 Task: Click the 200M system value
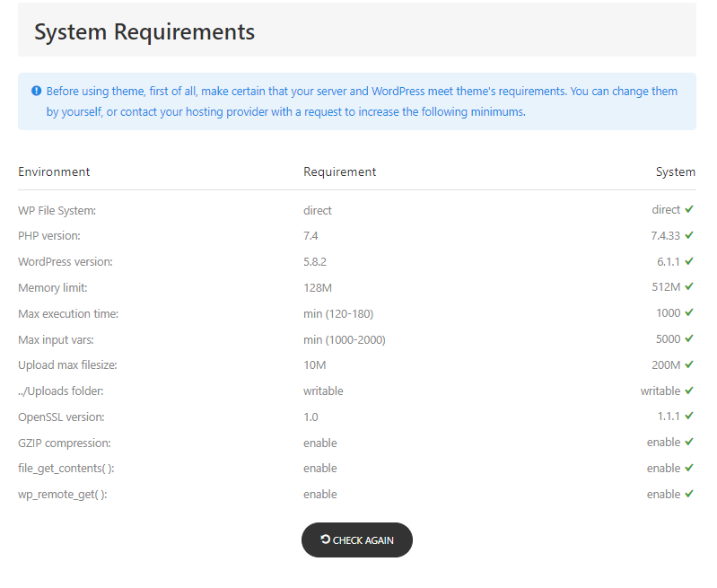click(x=666, y=365)
